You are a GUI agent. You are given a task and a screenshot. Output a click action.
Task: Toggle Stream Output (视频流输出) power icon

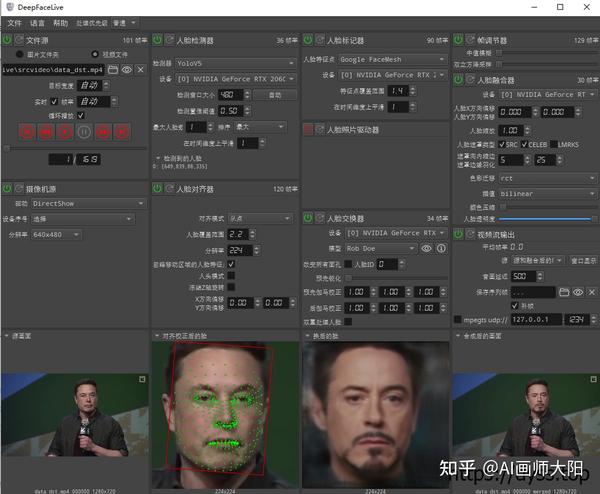(458, 234)
